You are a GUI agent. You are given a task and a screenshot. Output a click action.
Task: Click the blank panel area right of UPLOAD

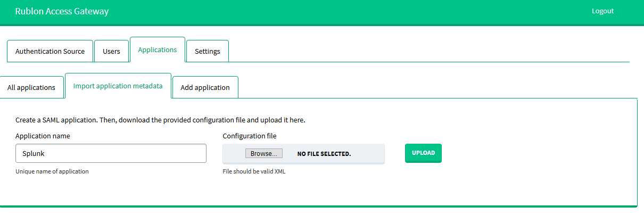point(532,153)
